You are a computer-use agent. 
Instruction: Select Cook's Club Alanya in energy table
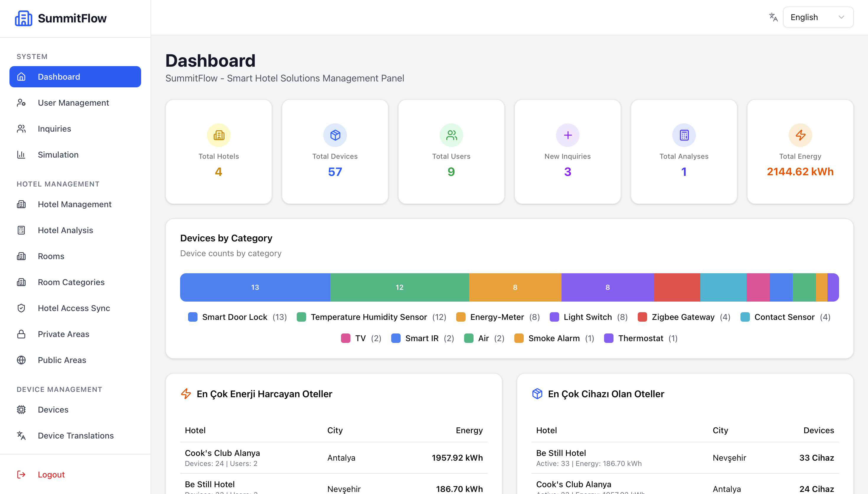[x=222, y=453]
